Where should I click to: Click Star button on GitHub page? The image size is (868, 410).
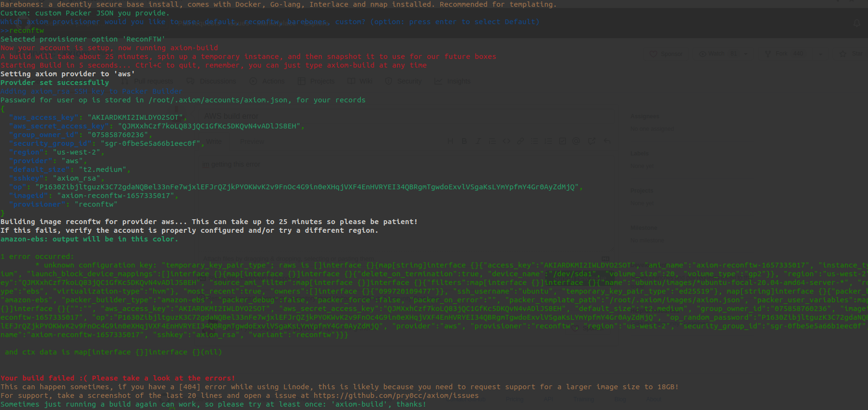point(852,54)
